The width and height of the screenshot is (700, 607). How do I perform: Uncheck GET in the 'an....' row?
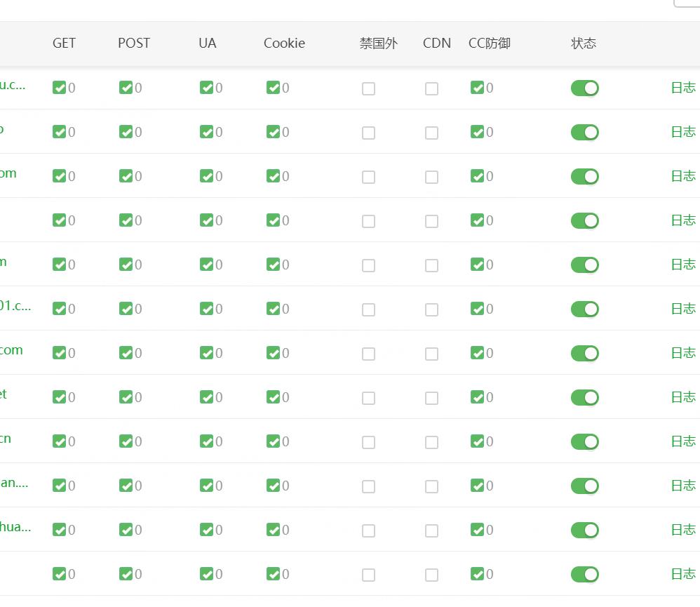pyautogui.click(x=59, y=486)
